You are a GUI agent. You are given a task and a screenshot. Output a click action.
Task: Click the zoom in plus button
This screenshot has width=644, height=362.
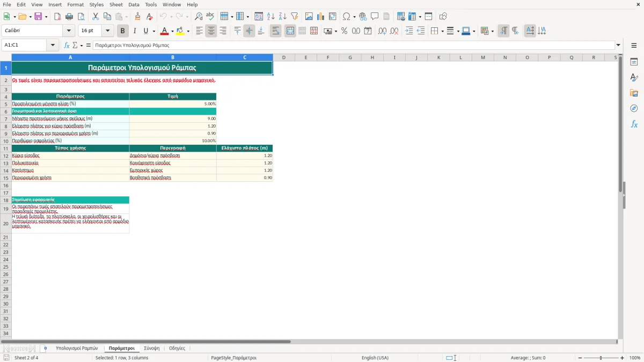[x=623, y=358]
